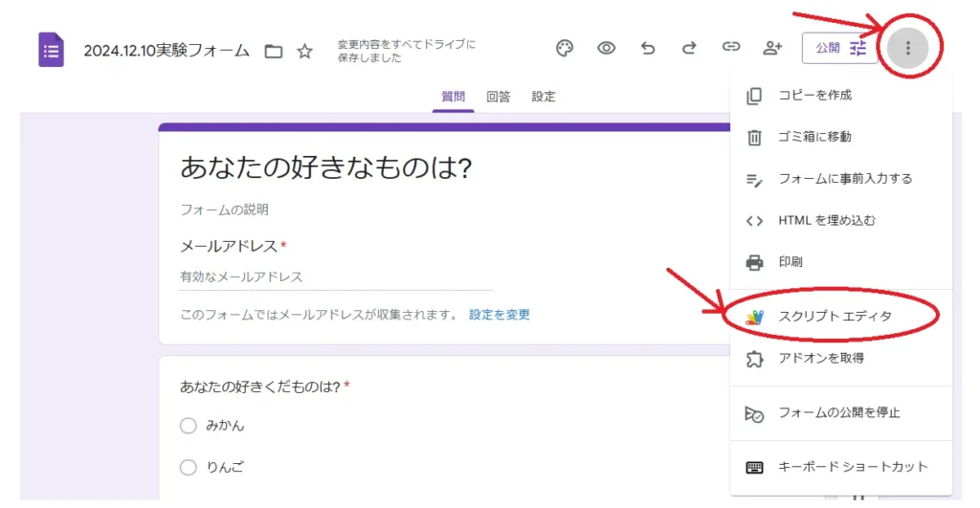Click the undo arrow icon

(x=648, y=48)
